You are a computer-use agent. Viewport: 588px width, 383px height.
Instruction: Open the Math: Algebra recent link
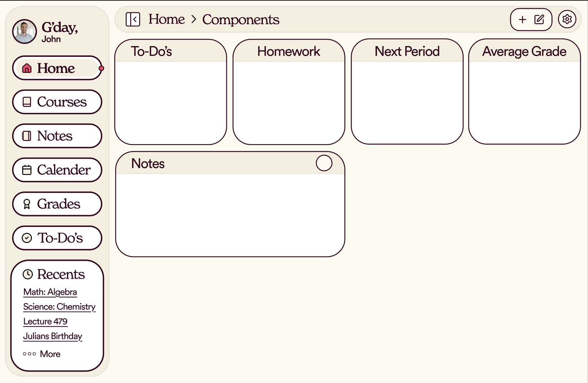pyautogui.click(x=50, y=292)
